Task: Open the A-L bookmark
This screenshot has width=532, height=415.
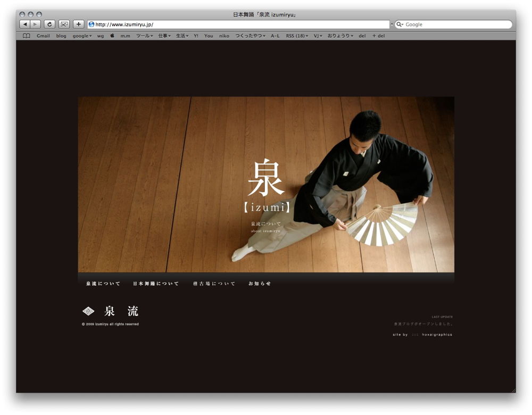Action: (275, 36)
